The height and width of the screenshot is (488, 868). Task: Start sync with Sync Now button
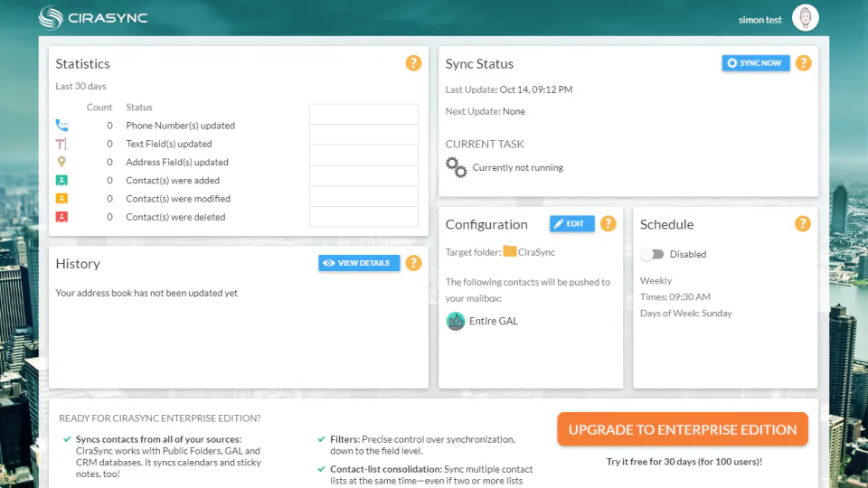pyautogui.click(x=756, y=63)
